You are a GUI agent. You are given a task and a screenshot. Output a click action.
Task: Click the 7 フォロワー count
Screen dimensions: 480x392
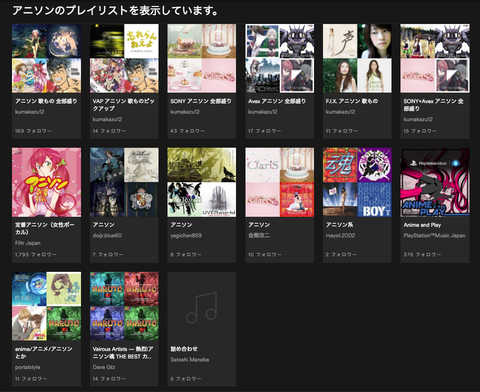[x=108, y=254]
